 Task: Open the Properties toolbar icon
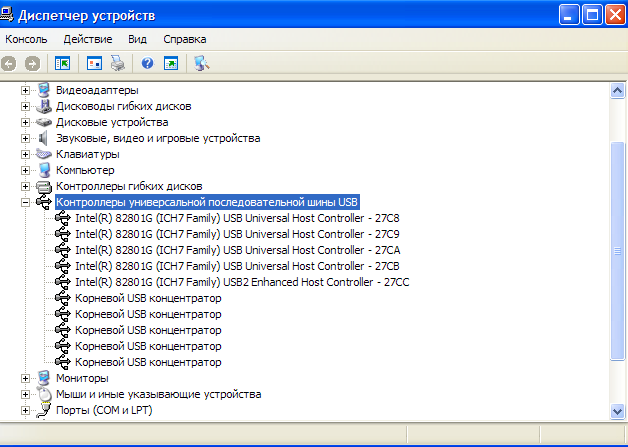pyautogui.click(x=95, y=63)
